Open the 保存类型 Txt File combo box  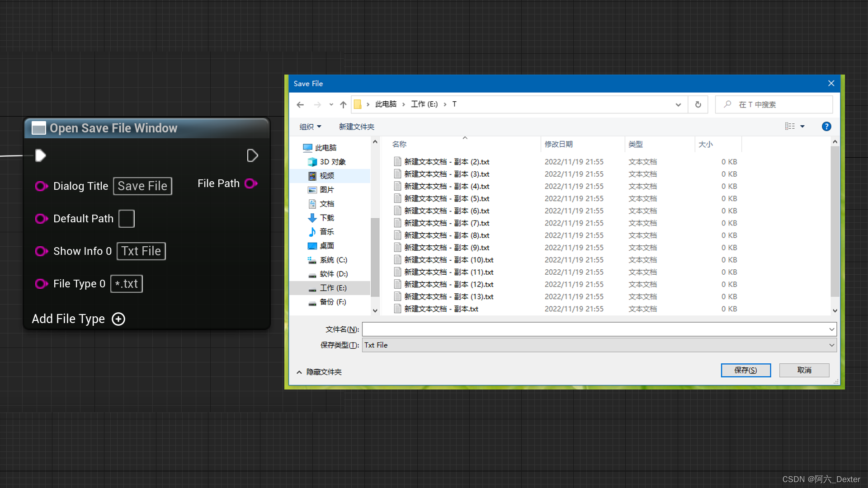point(599,345)
